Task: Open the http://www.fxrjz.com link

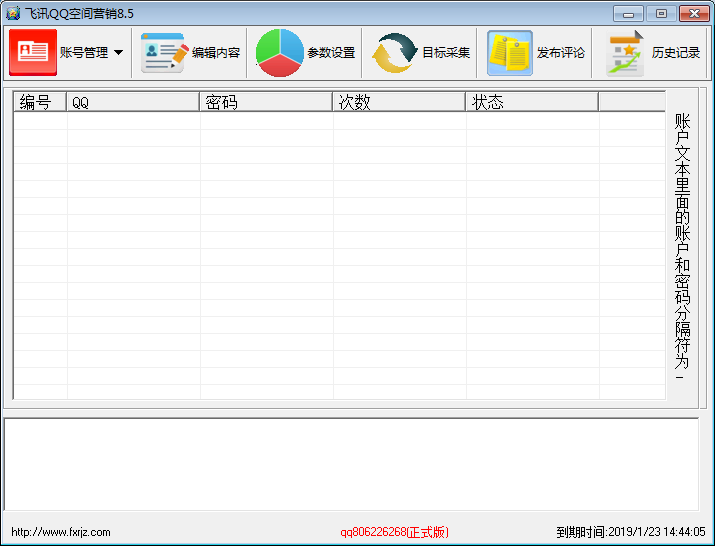Action: [61, 532]
